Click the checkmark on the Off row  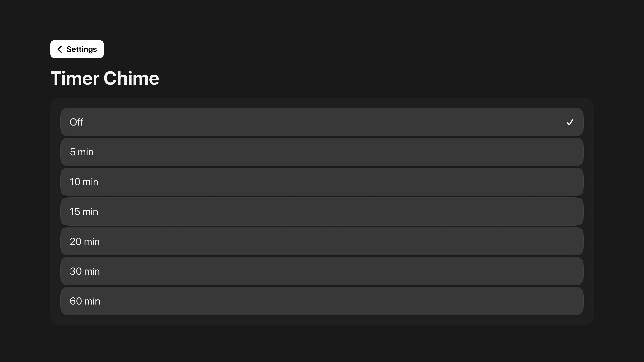(x=570, y=122)
